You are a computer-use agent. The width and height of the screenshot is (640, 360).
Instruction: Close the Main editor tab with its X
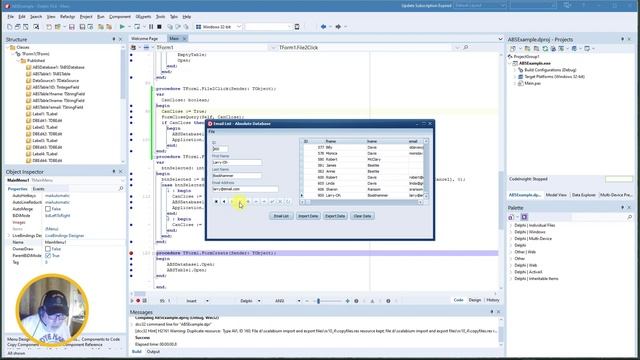point(184,38)
